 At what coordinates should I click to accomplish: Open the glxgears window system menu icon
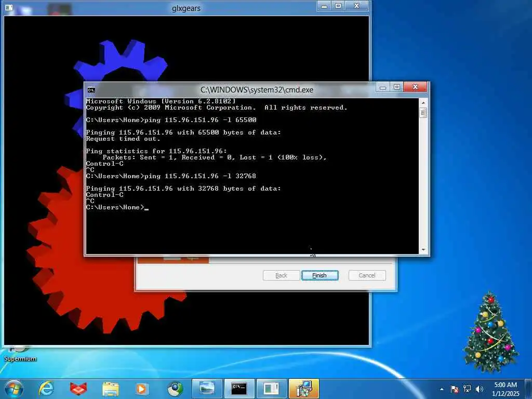pyautogui.click(x=9, y=7)
